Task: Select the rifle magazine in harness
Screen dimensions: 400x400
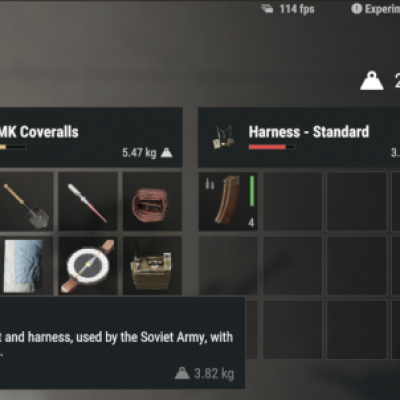Action: [228, 201]
